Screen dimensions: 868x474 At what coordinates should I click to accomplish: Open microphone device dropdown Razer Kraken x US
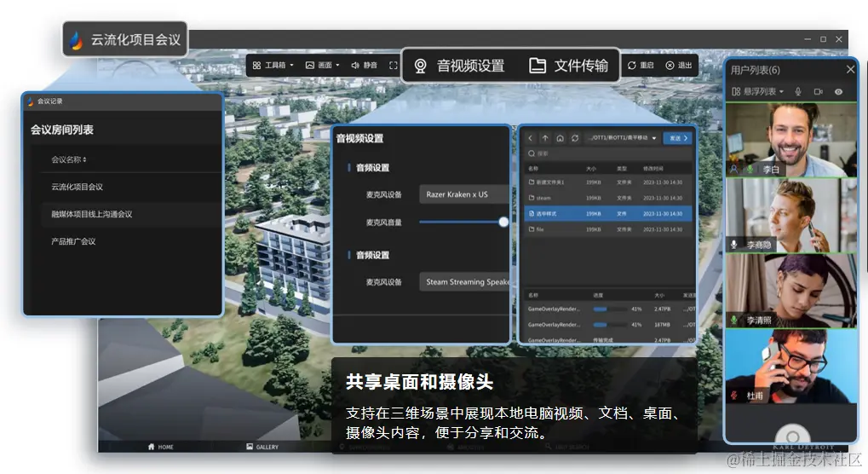[x=464, y=194]
